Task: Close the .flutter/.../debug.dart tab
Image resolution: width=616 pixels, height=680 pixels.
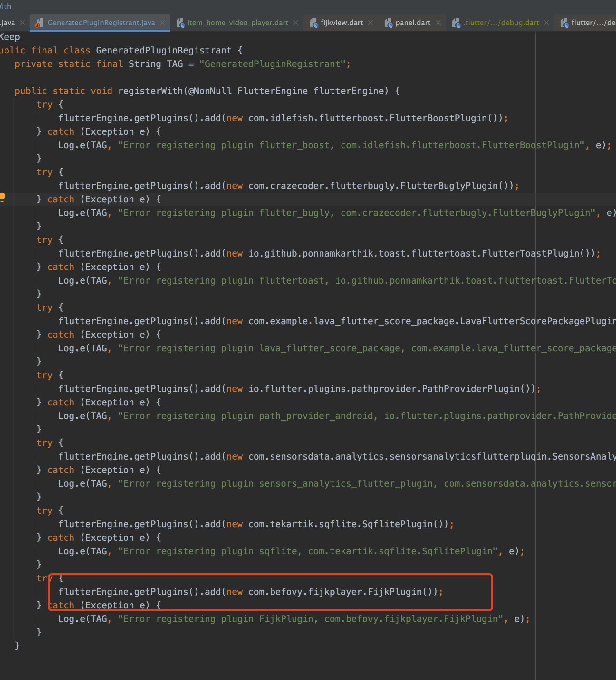Action: 546,23
